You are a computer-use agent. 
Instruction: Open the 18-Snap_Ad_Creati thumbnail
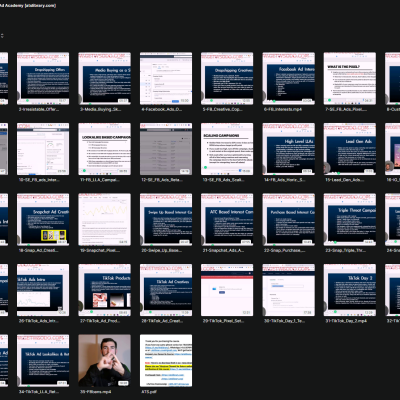(43, 220)
